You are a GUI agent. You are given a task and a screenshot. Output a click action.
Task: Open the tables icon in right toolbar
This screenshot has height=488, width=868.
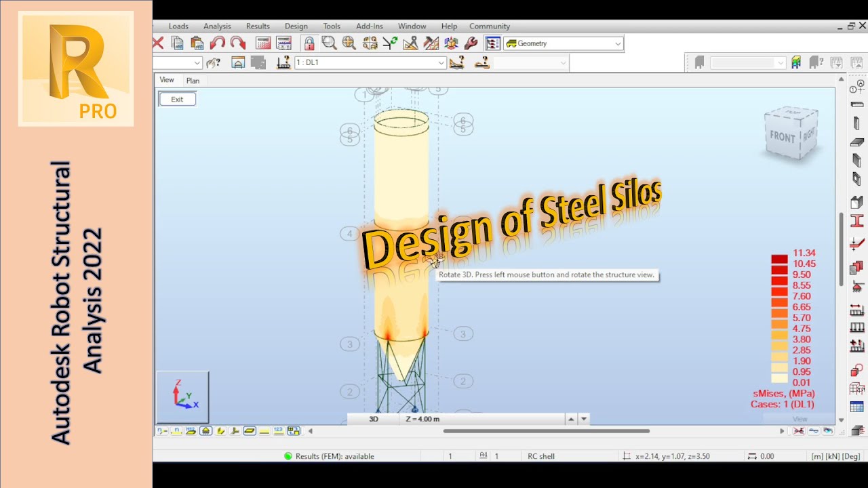[857, 407]
